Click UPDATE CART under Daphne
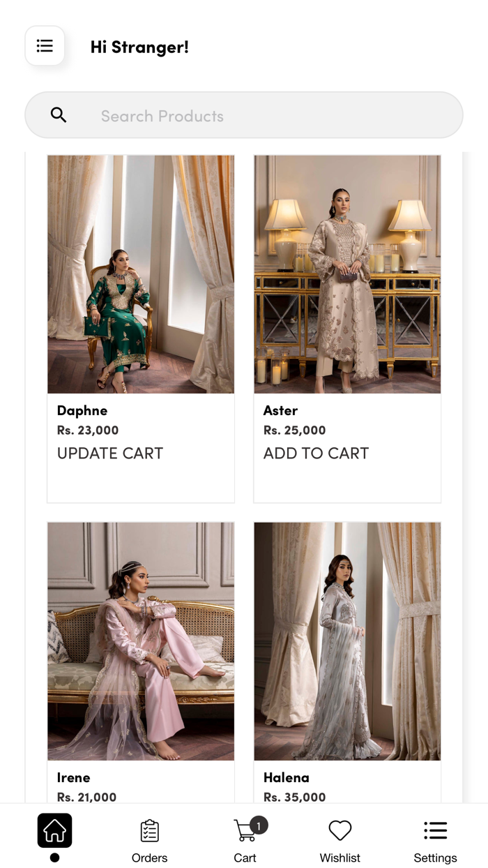Screen dimensions: 488x868 tap(110, 454)
